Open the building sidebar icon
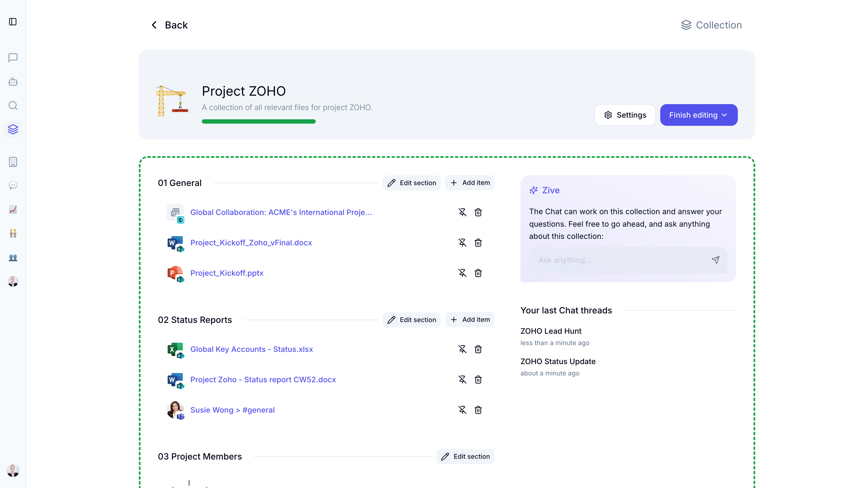This screenshot has height=488, width=868. click(13, 162)
